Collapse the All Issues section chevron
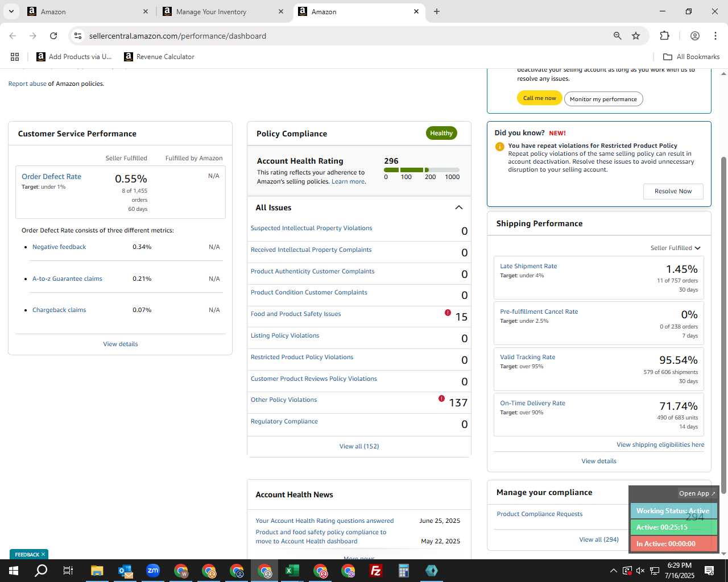 pyautogui.click(x=459, y=207)
